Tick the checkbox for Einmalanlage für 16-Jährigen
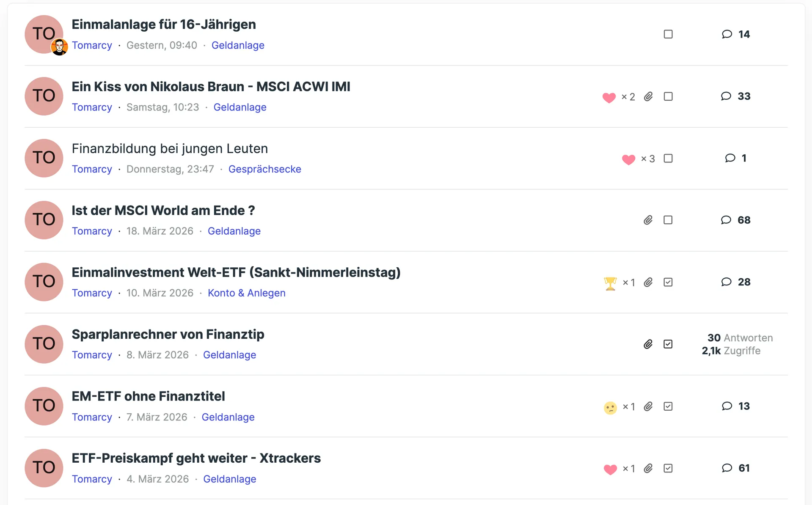This screenshot has width=812, height=505. click(x=668, y=34)
